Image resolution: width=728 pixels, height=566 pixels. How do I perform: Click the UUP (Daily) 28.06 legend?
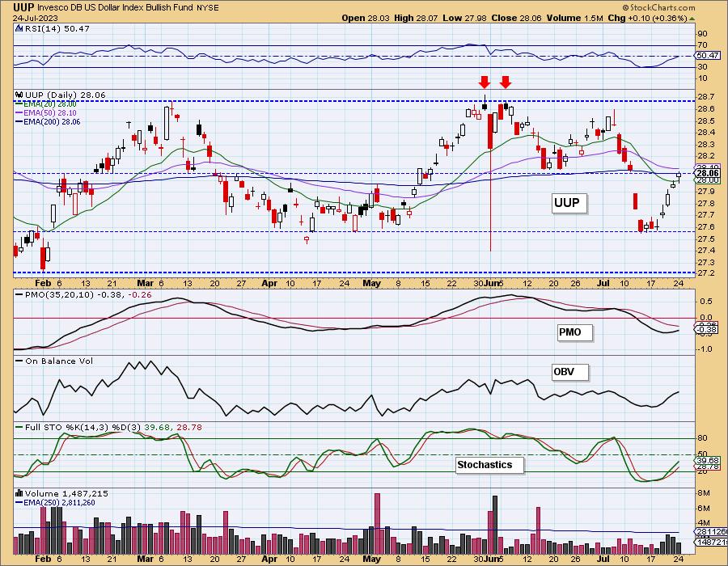point(66,95)
